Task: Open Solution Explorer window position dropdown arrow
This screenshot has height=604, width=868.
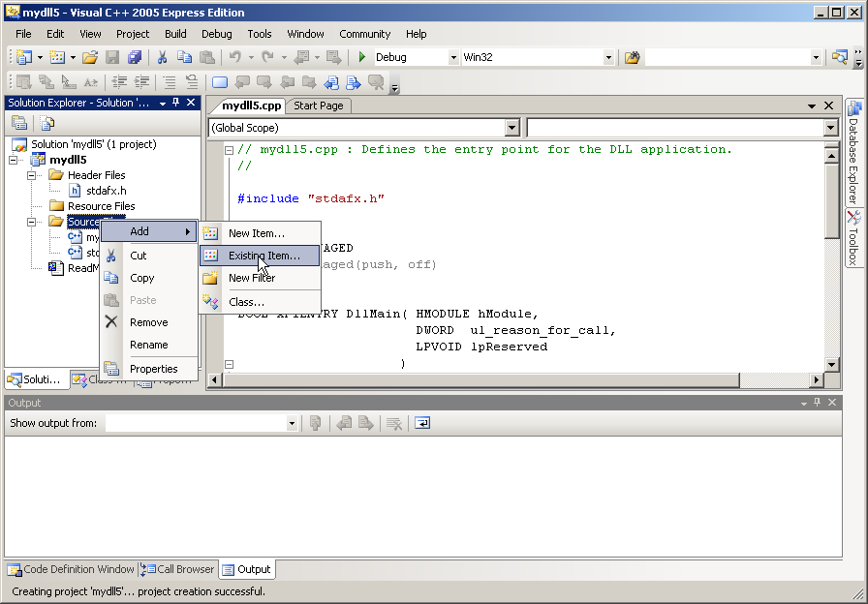Action: point(163,103)
